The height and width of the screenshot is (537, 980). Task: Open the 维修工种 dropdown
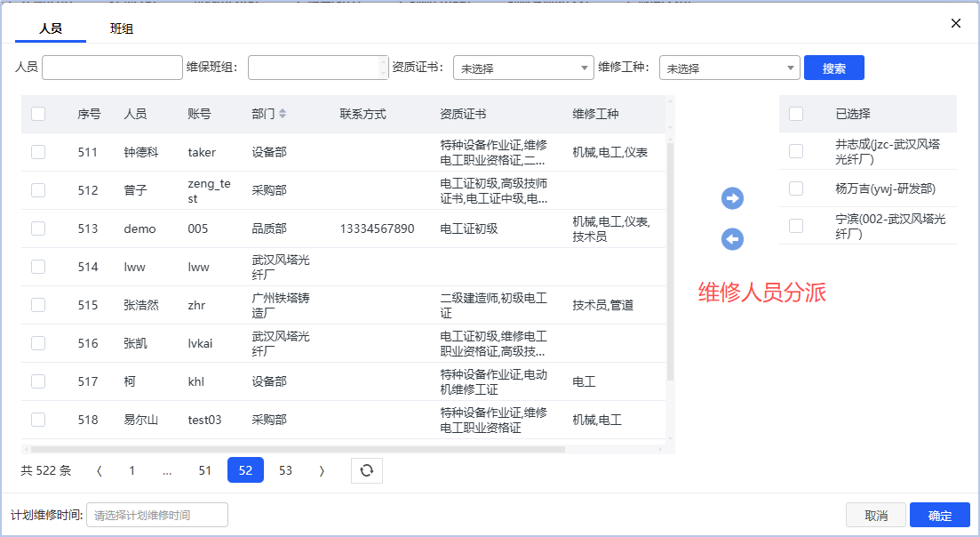[729, 68]
